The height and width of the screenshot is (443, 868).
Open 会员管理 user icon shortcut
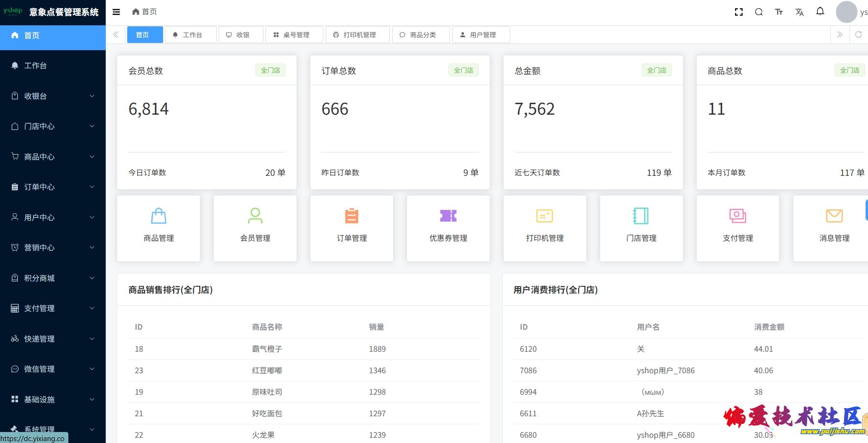pos(255,216)
